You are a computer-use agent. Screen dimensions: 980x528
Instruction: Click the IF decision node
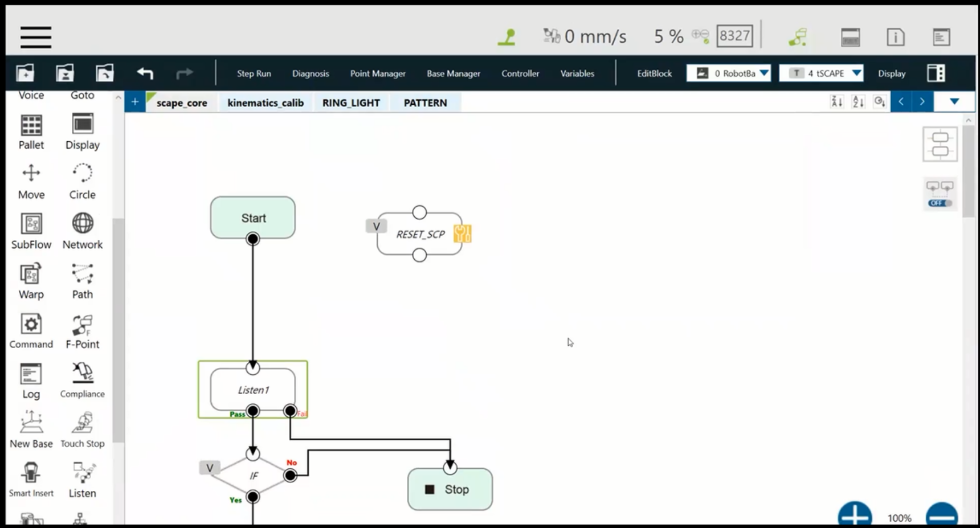coord(253,476)
